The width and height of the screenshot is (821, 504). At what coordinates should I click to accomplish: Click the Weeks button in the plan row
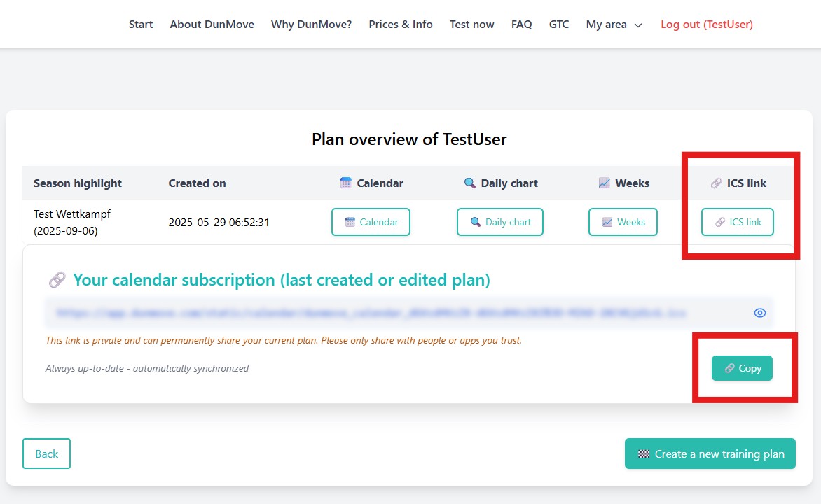pyautogui.click(x=623, y=222)
